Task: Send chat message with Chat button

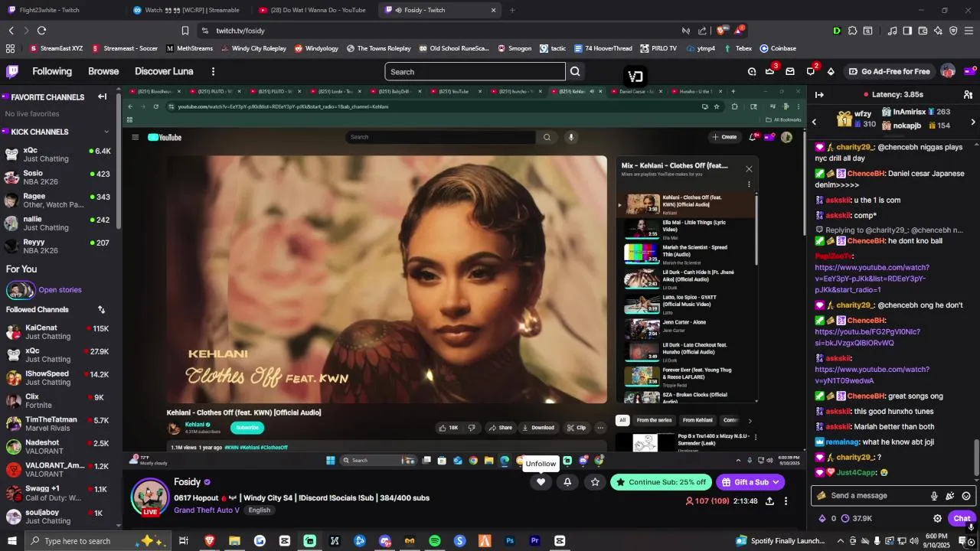Action: click(x=962, y=518)
